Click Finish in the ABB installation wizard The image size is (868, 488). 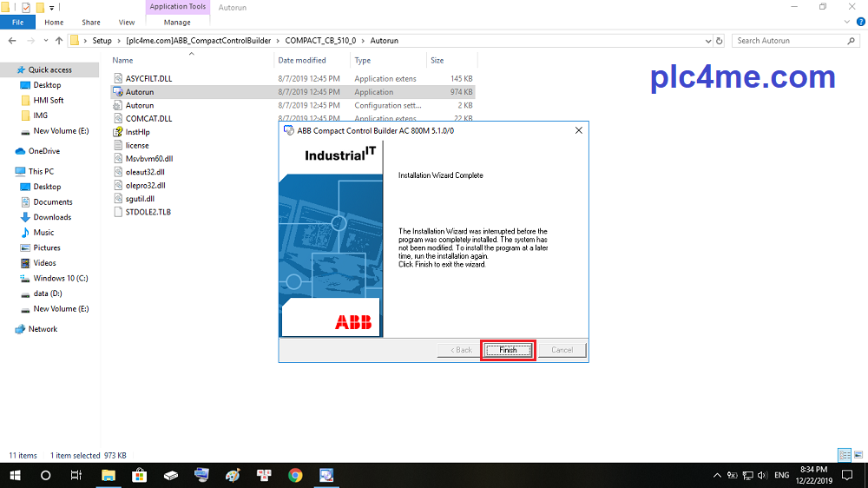(x=508, y=350)
